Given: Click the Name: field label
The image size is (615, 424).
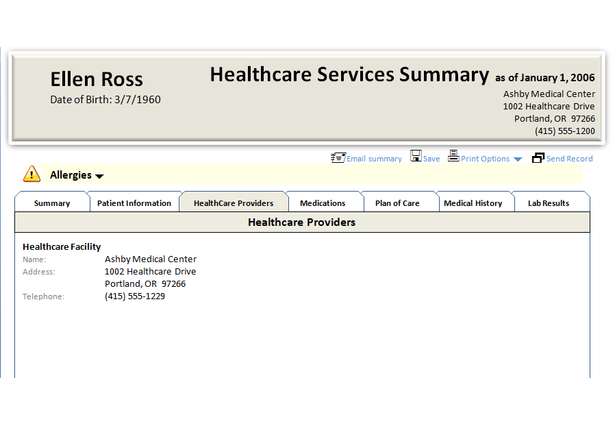Looking at the screenshot, I should (35, 259).
